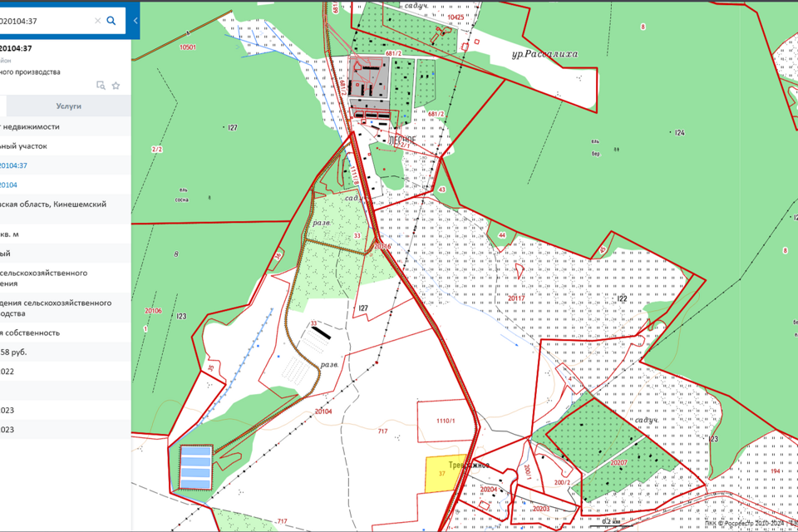Click the magnifier search button
Viewport: 798px width, 532px height.
111,21
